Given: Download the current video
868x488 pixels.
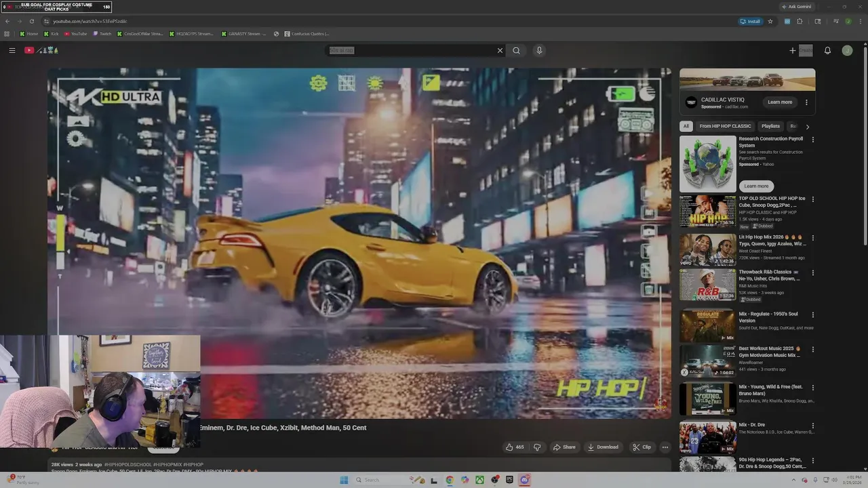Looking at the screenshot, I should tap(603, 447).
